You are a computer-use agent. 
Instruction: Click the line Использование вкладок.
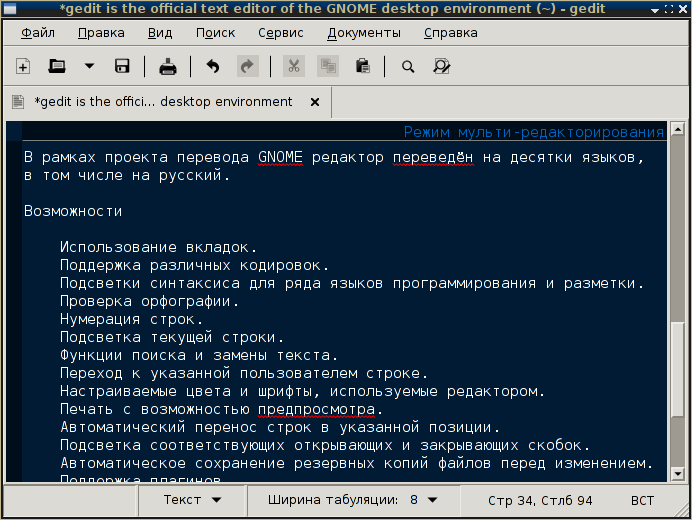(158, 247)
